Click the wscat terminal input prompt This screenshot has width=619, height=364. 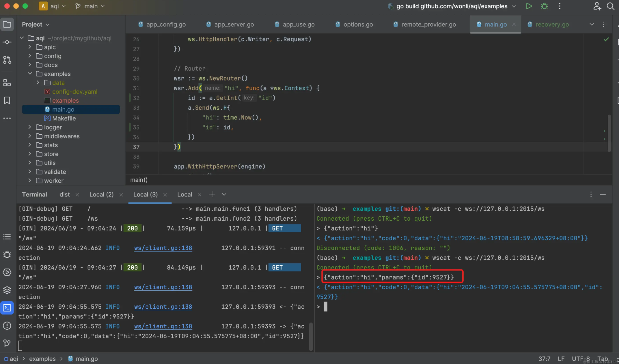(325, 307)
